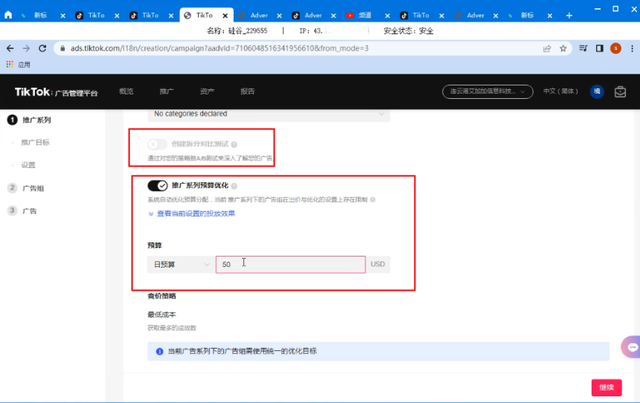Close the active TikTok tab
Viewport: 640px width, 403px height.
225,16
